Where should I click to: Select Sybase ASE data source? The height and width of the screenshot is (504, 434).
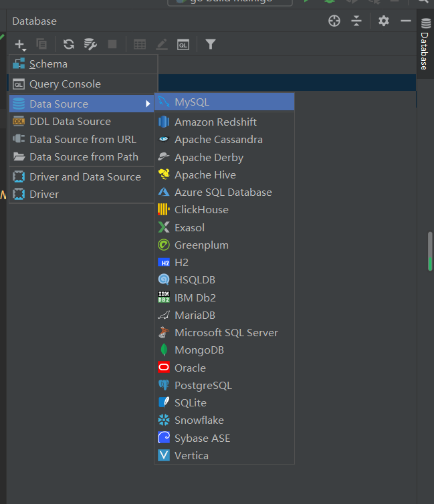click(x=225, y=438)
